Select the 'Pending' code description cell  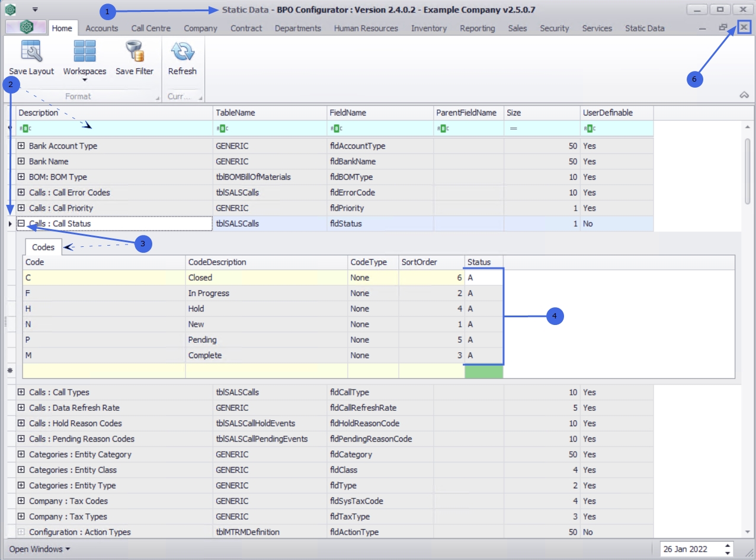point(267,340)
